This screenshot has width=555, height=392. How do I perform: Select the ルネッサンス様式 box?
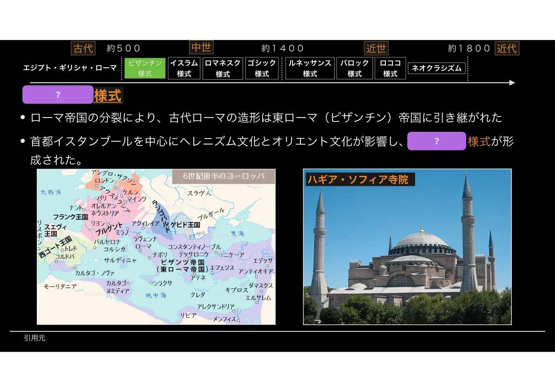pyautogui.click(x=310, y=68)
